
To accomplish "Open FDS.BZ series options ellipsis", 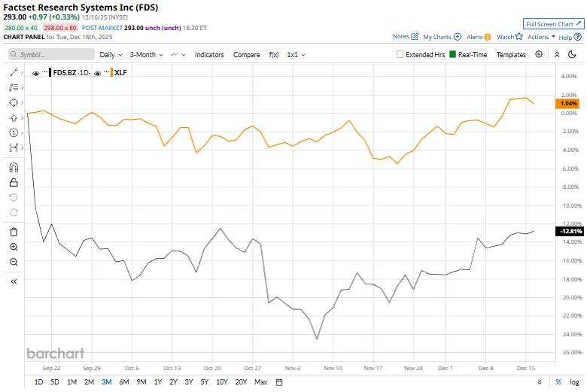I will [44, 72].
